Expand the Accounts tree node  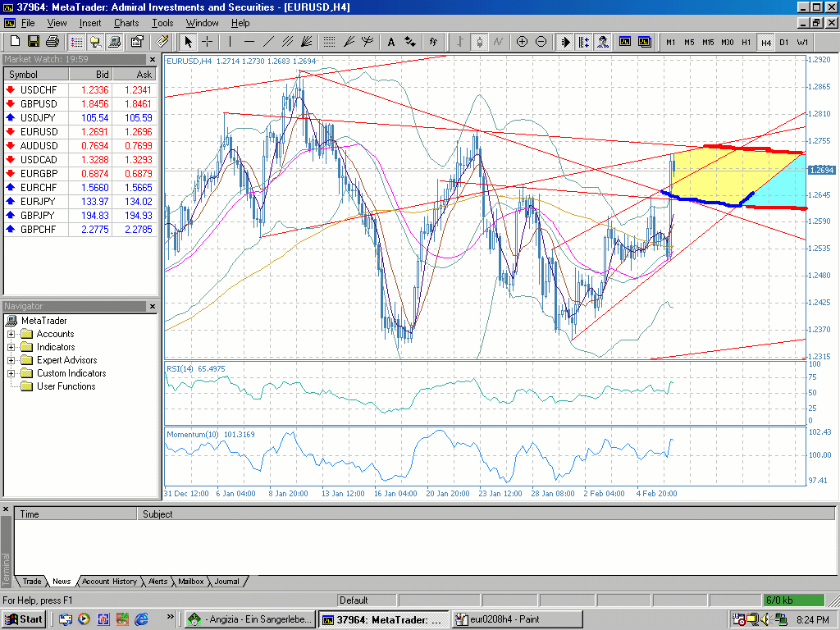[11, 335]
